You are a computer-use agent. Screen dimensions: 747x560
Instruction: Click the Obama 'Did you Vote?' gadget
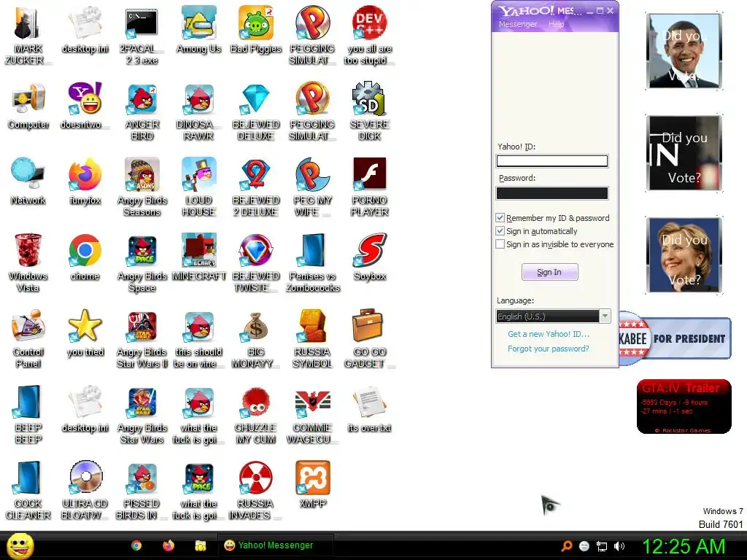tap(684, 51)
